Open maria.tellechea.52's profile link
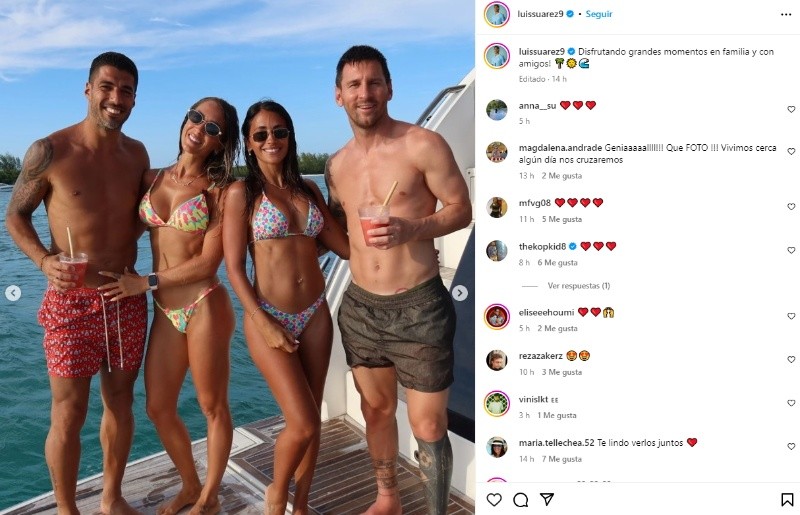The height and width of the screenshot is (515, 800). pos(557,443)
